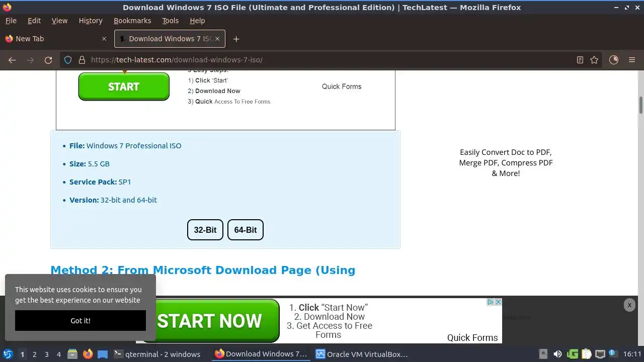Select the Download Windows 7 ISO tab
The height and width of the screenshot is (362, 644).
(170, 39)
